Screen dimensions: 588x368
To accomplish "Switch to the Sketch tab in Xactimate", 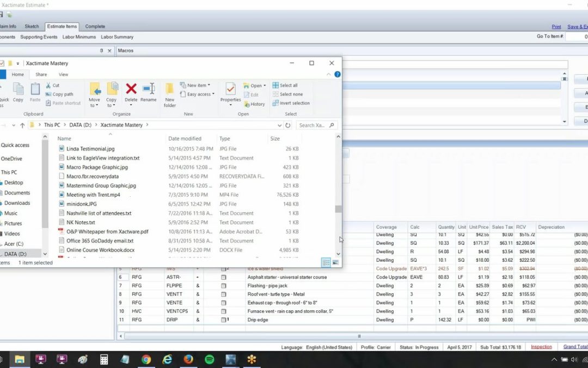I will point(32,26).
